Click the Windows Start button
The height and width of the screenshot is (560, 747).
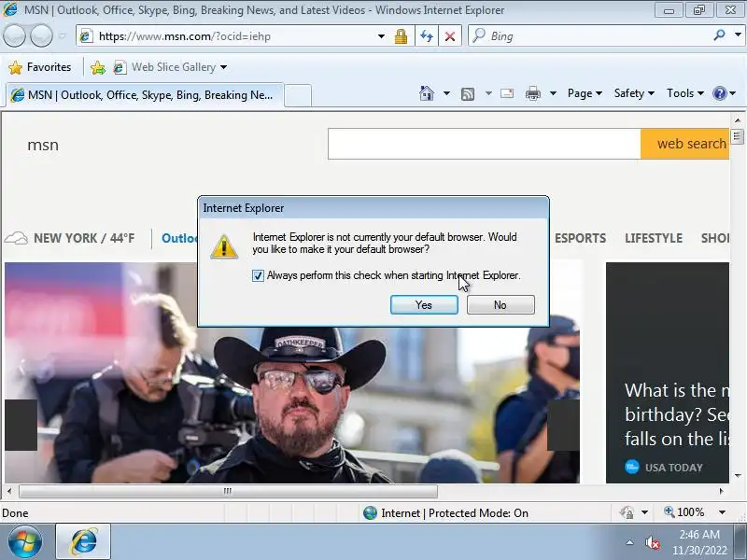[24, 542]
